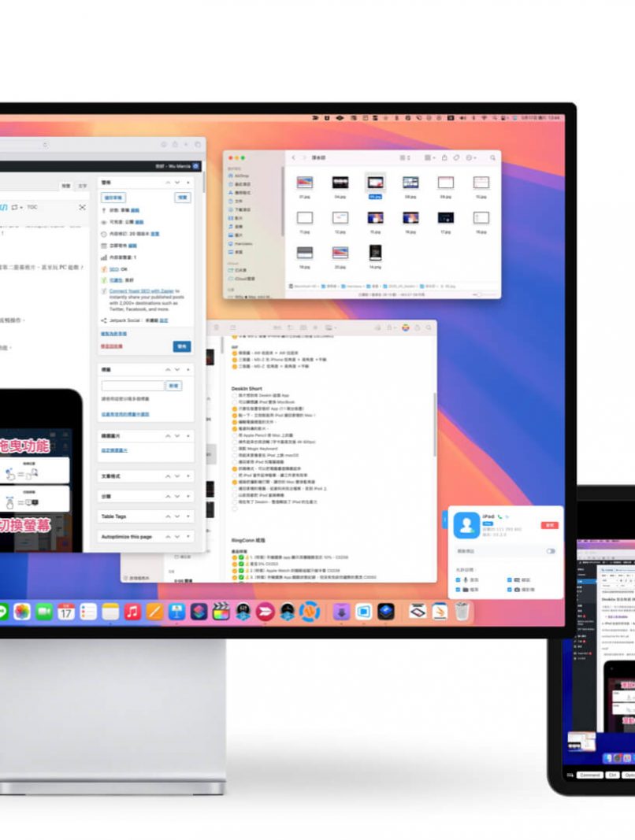
Task: Open the Keynote app in the Dock
Action: tap(176, 612)
